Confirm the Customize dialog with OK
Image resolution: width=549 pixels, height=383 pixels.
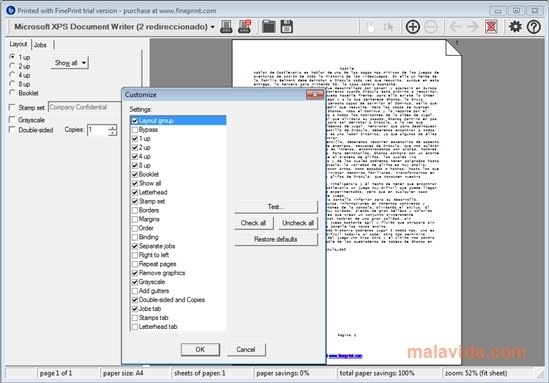point(200,349)
